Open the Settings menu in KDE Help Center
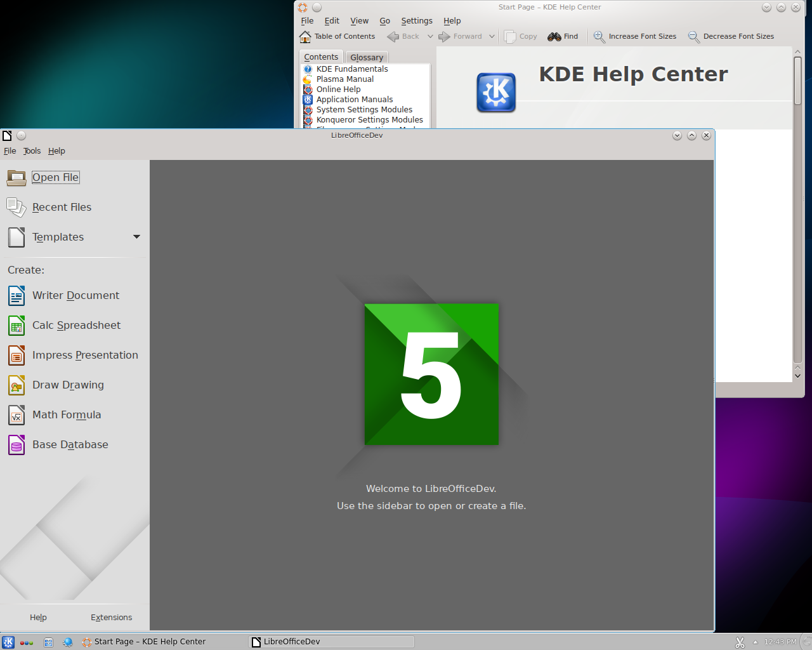 (x=417, y=21)
